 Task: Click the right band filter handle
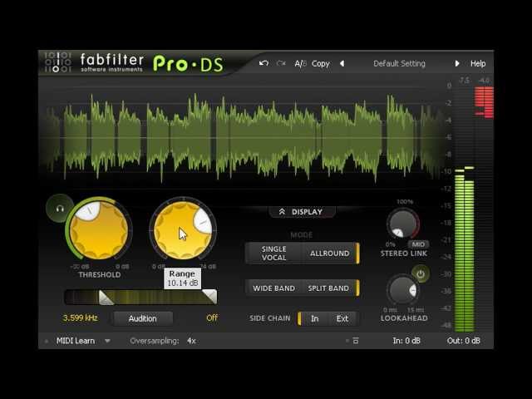coord(210,297)
